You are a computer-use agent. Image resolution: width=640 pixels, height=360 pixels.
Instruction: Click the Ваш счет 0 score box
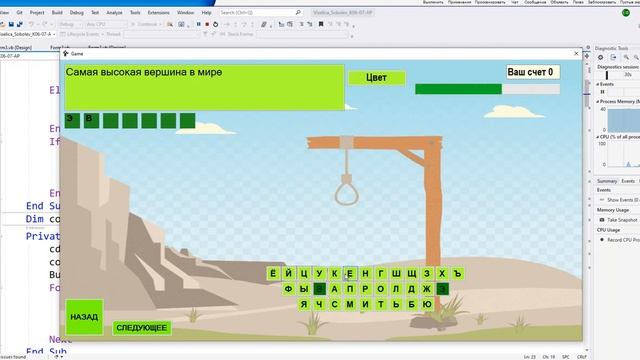coord(533,72)
